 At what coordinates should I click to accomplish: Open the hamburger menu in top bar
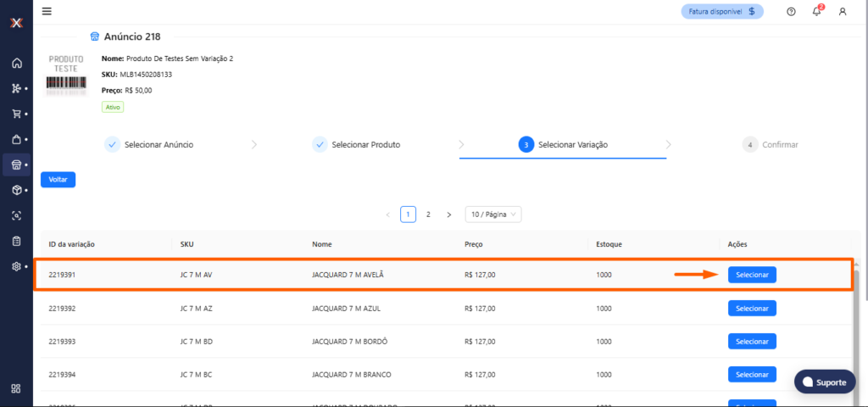point(47,11)
